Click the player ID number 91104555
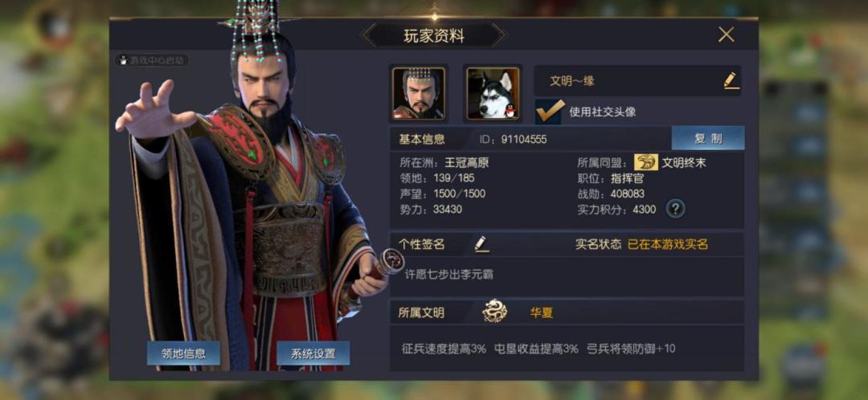 (524, 140)
